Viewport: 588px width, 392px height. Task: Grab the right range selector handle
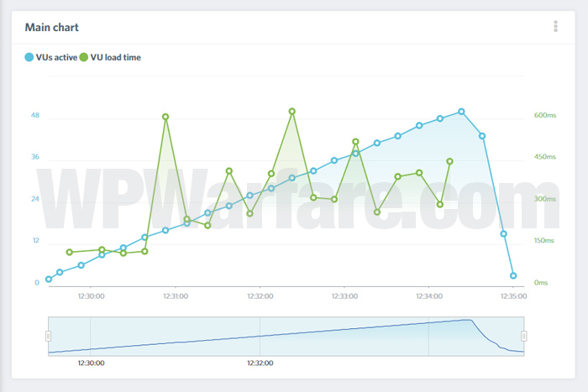point(524,336)
